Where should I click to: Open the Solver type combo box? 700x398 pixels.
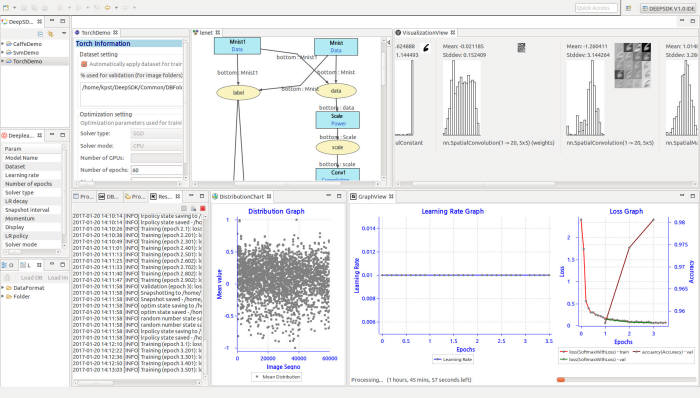point(157,133)
